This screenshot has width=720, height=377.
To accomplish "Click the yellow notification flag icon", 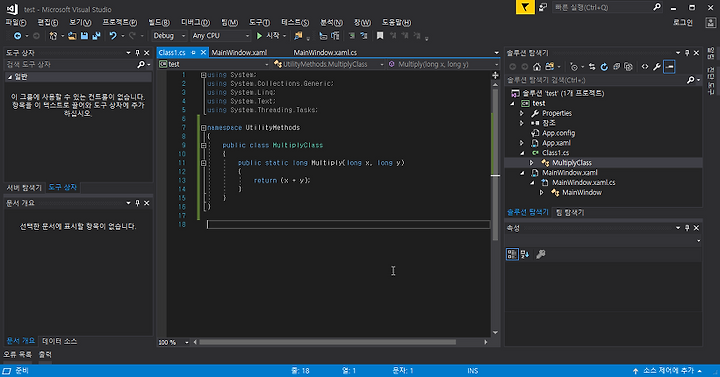I will [525, 7].
